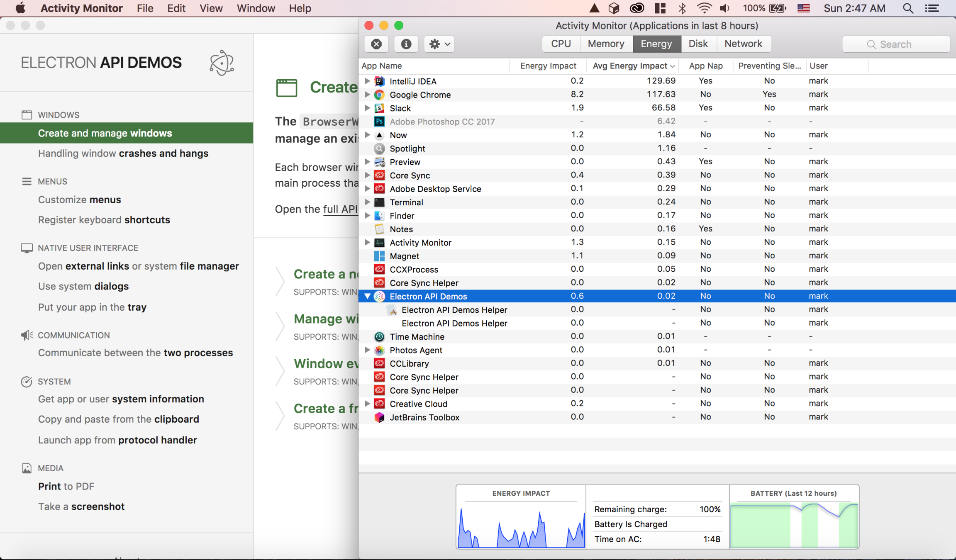
Task: Collapse the Electron API Demos row
Action: (367, 296)
